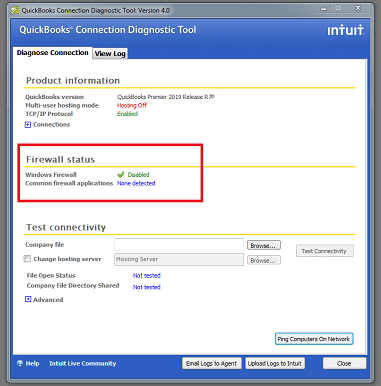Viewport: 381px width, 386px height.
Task: Click the Test connectivity heading
Action: (x=66, y=227)
